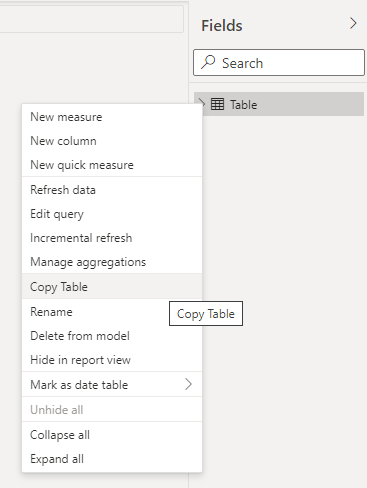Image resolution: width=367 pixels, height=488 pixels.
Task: Click the Table grid icon
Action: [217, 104]
